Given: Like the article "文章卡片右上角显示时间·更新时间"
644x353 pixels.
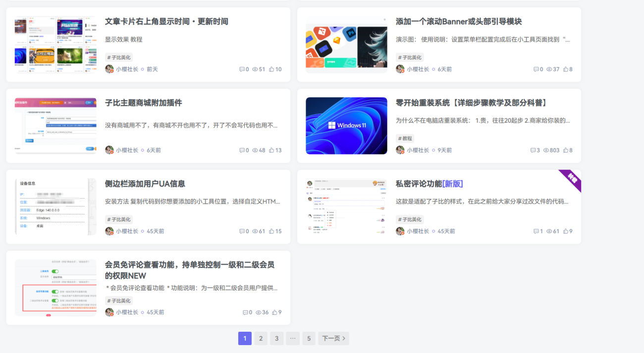Looking at the screenshot, I should pos(272,69).
